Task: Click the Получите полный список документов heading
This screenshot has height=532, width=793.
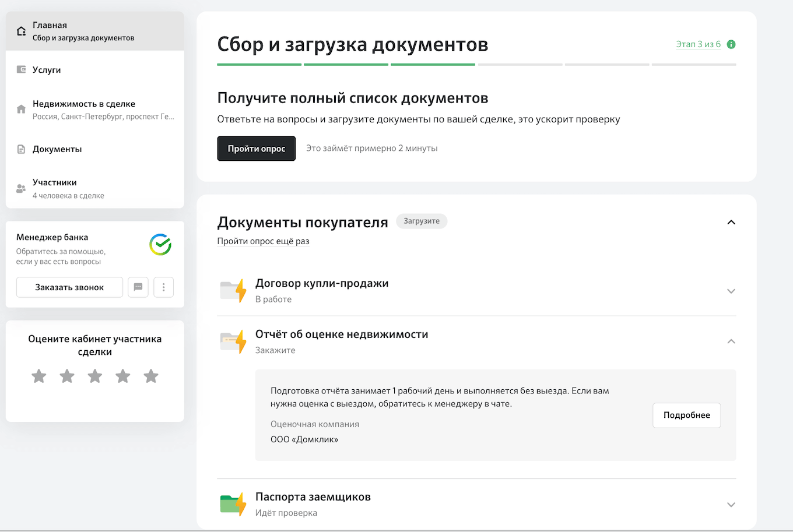Action: point(353,98)
